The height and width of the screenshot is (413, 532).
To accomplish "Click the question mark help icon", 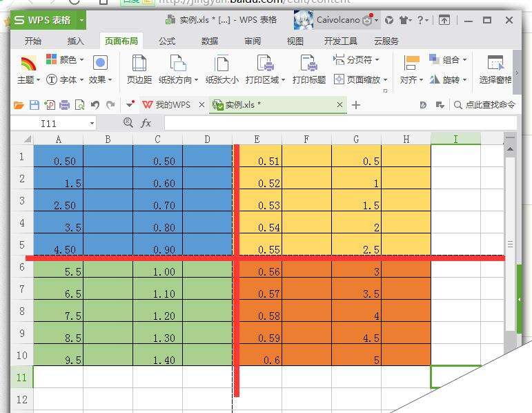I will [422, 20].
